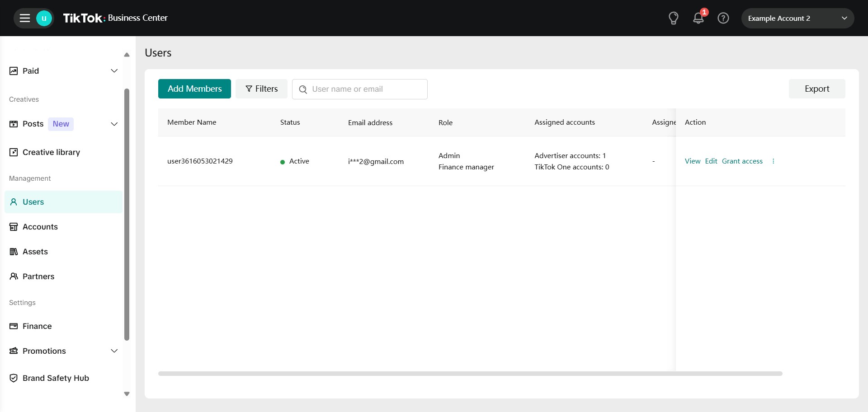
Task: Click the search magnifier icon
Action: tap(303, 89)
